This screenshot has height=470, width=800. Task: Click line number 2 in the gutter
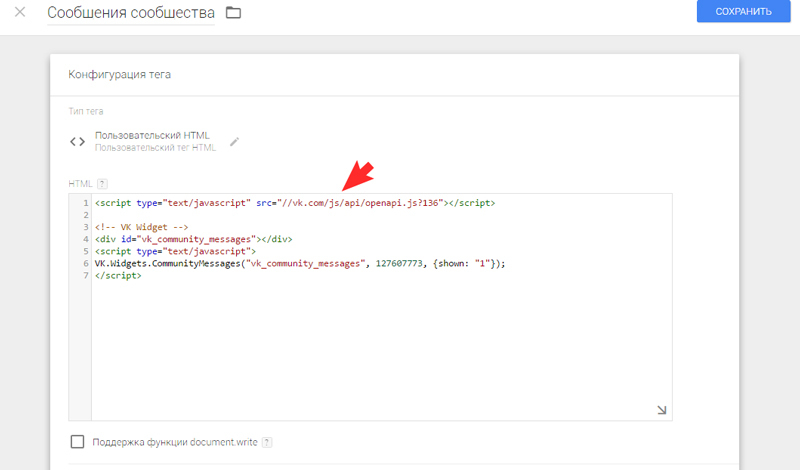(x=86, y=215)
